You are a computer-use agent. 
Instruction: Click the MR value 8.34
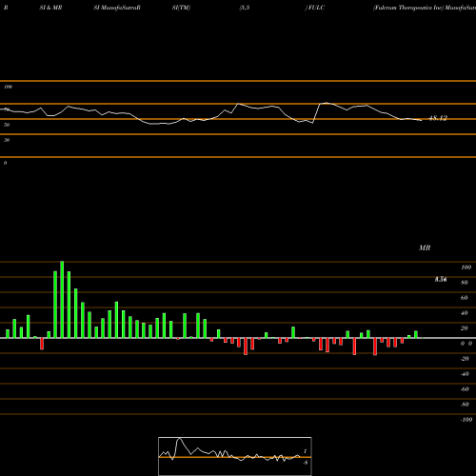click(x=441, y=279)
